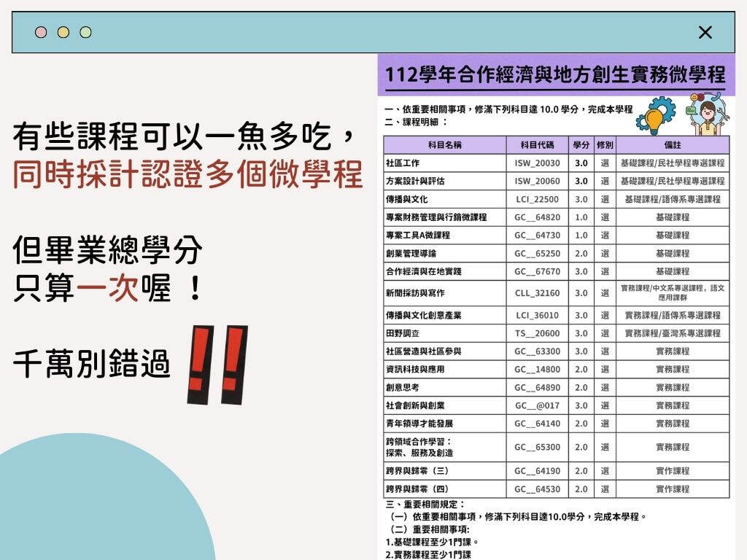This screenshot has width=747, height=560.
Task: Select the course name 方案設計與評估
Action: (x=415, y=182)
